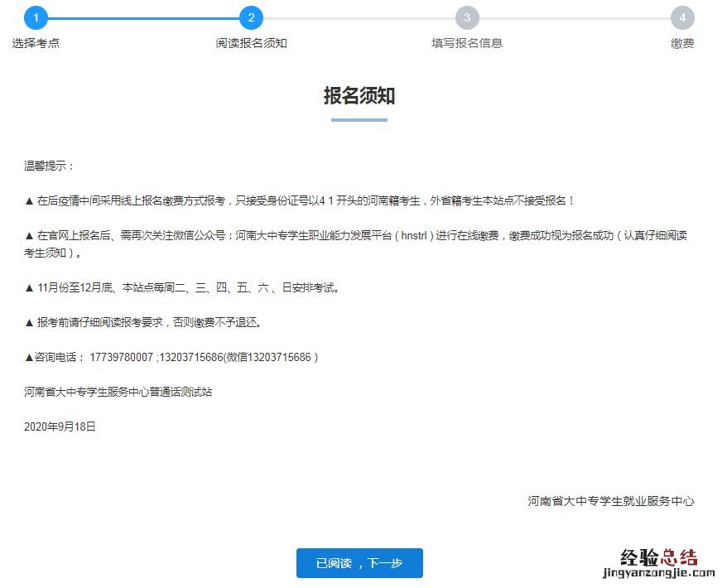Image resolution: width=727 pixels, height=588 pixels.
Task: Click the blue progress line between steps 1 and 2
Action: tap(143, 17)
